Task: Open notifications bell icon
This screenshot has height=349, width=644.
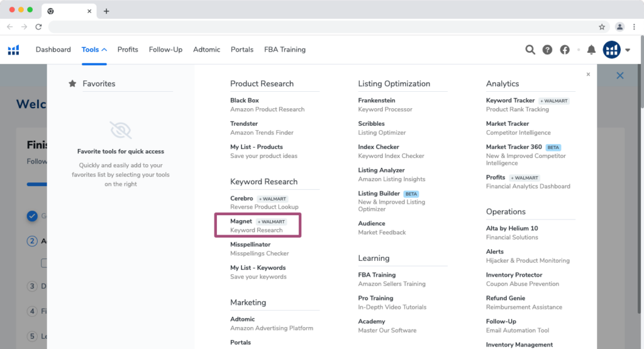Action: coord(591,50)
